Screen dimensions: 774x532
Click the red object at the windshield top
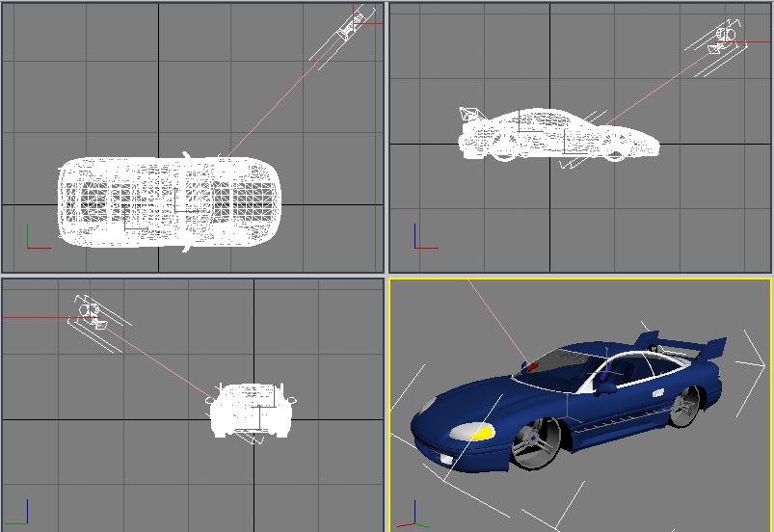point(533,366)
